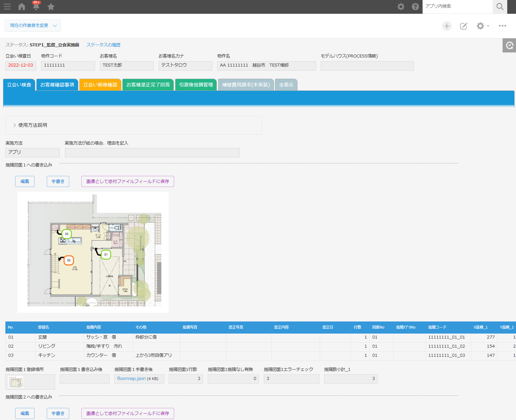516x420 pixels.
Task: Add a new record with plus icon
Action: tap(446, 26)
